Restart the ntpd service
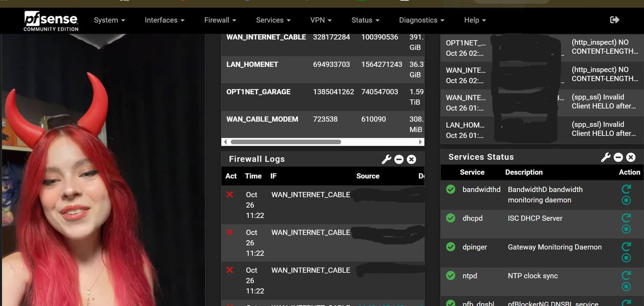Viewport: 644px width, 306px height. tap(626, 275)
